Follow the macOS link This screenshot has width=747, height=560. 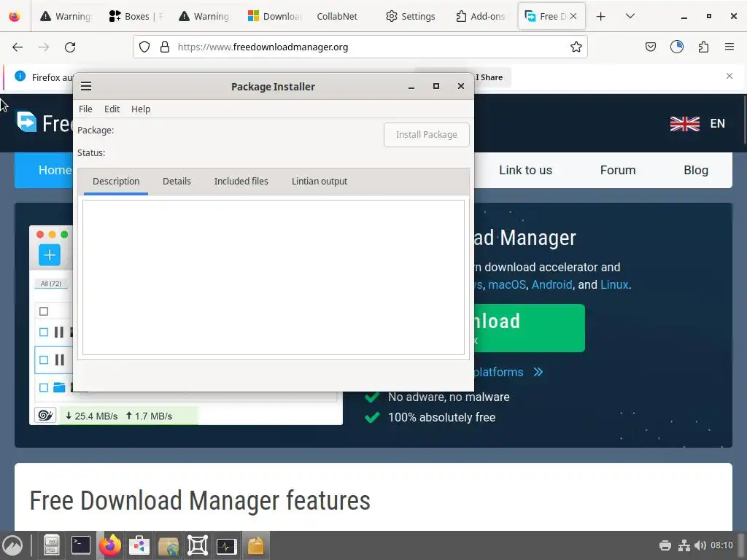[507, 285]
